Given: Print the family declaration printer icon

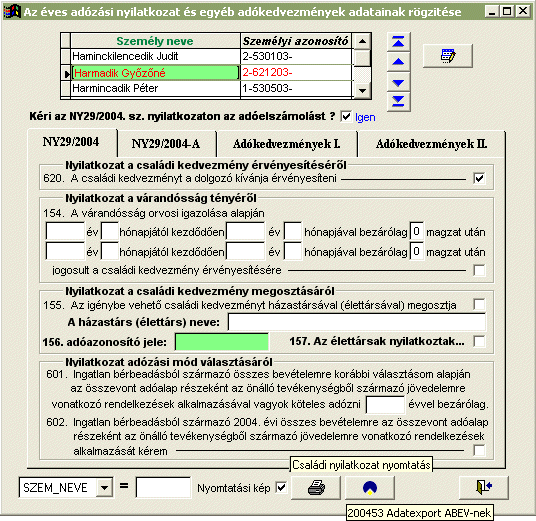Looking at the screenshot, I should 316,488.
